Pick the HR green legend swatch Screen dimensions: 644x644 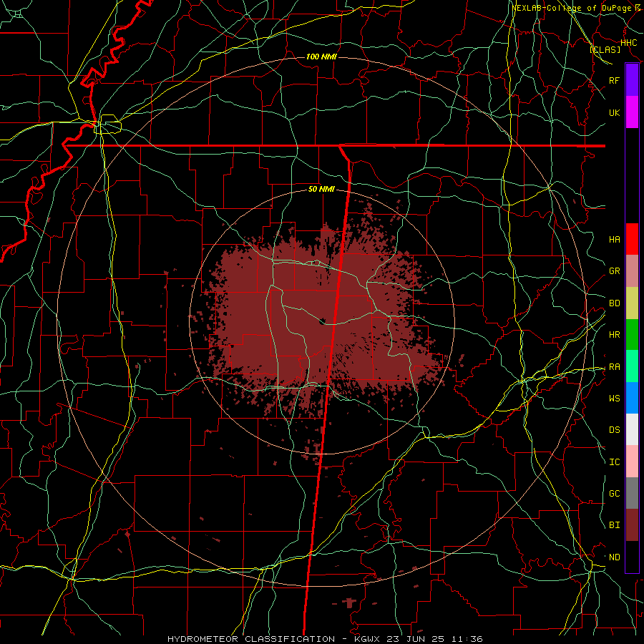(x=632, y=334)
